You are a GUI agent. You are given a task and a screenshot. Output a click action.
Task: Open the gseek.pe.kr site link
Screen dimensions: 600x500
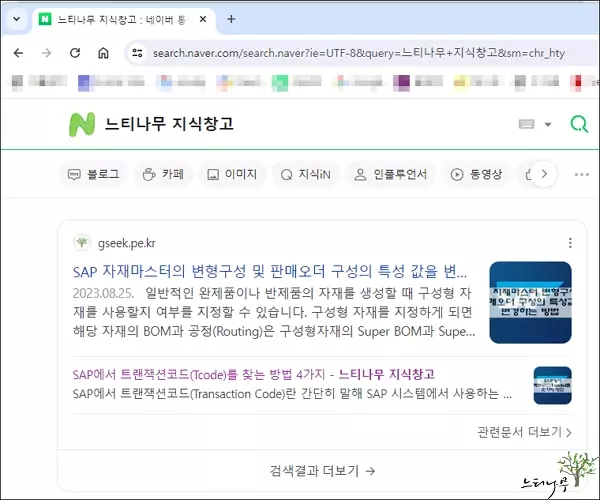click(127, 243)
